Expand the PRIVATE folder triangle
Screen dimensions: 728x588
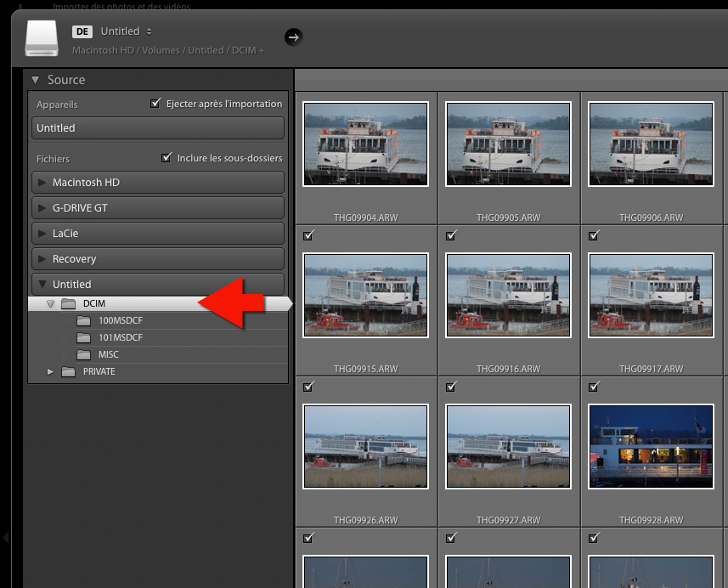(x=51, y=372)
